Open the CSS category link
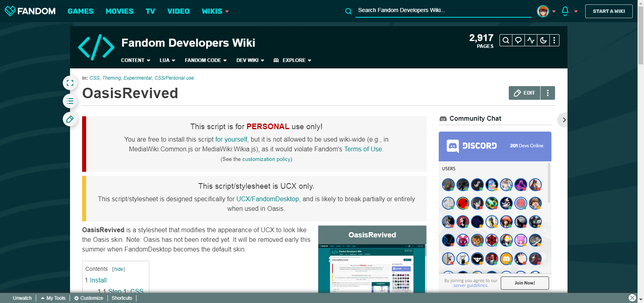This screenshot has width=644, height=303. coord(95,78)
